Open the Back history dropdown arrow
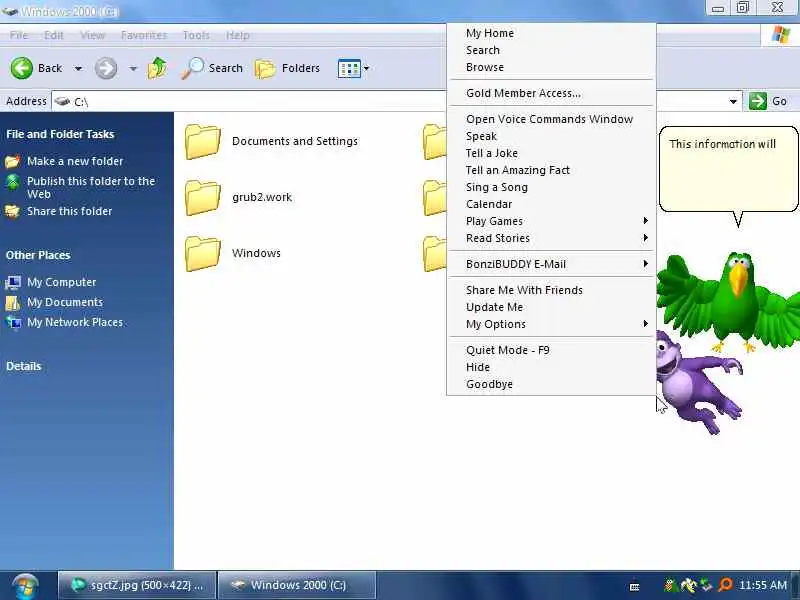Screen dimensions: 800x600 click(x=78, y=68)
